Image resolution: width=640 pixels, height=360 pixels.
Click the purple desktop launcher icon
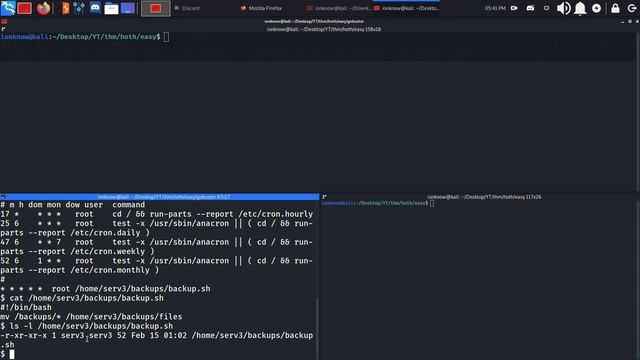[128, 8]
